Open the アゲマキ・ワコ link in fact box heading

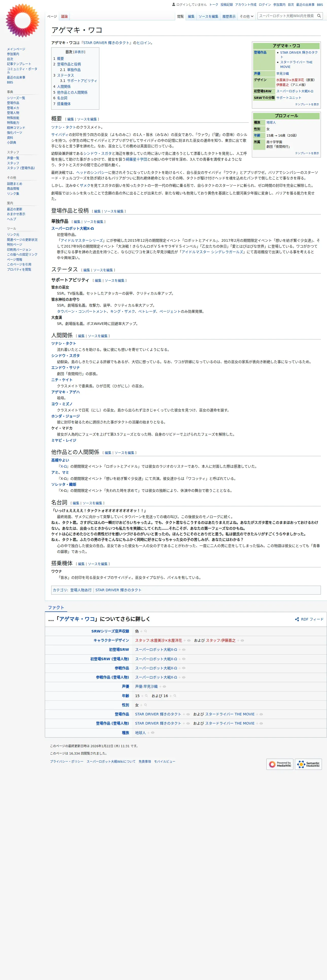pyautogui.click(x=77, y=619)
